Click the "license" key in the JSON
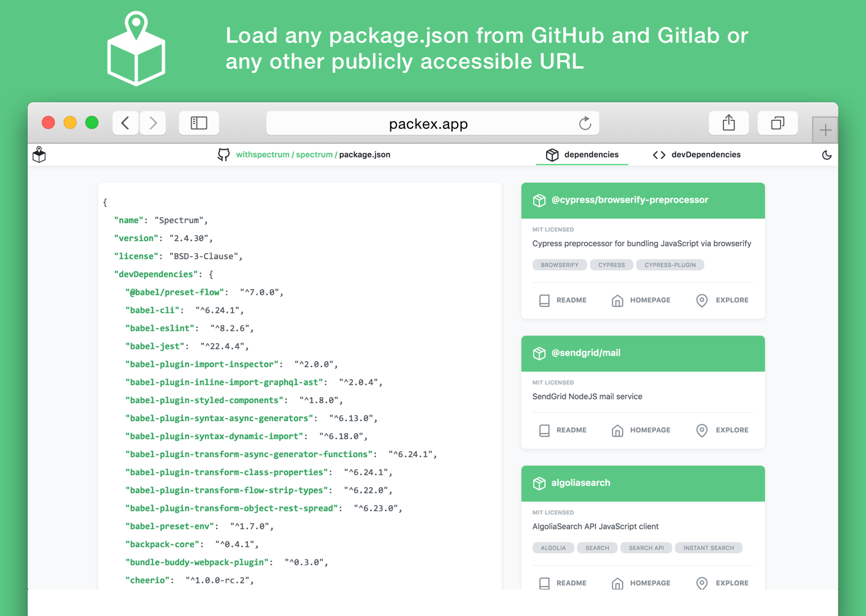The width and height of the screenshot is (866, 616). [x=137, y=256]
